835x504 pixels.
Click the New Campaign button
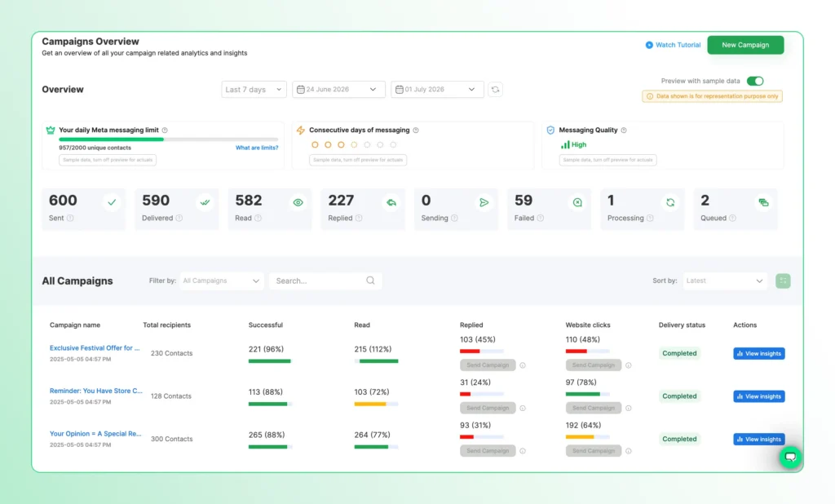(745, 46)
